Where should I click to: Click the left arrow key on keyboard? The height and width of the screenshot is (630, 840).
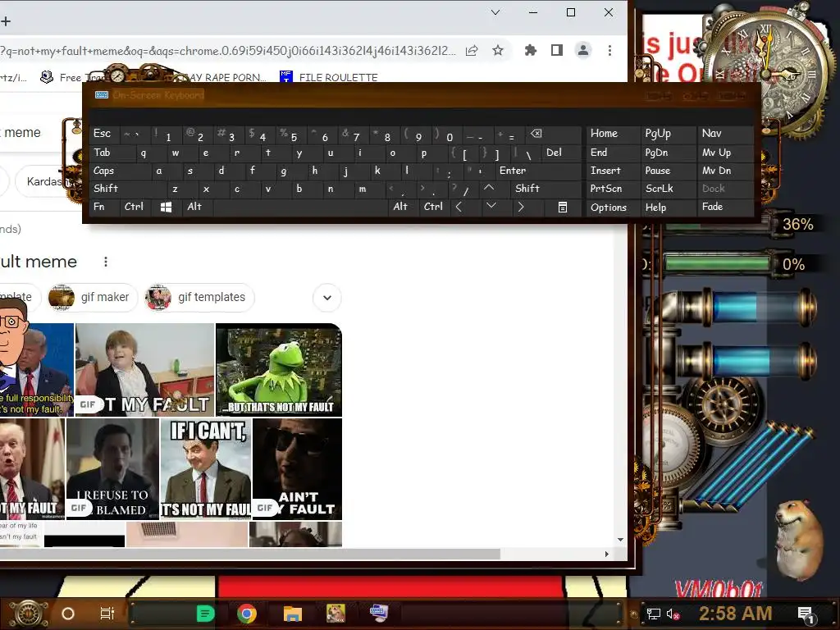point(459,207)
